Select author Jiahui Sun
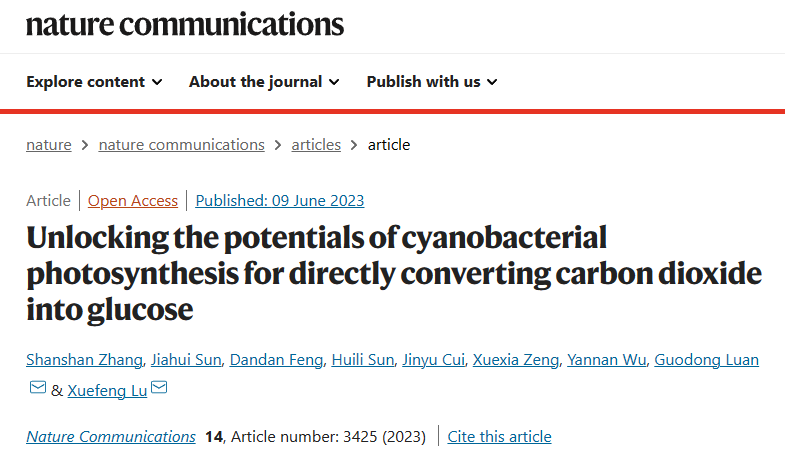Image resolution: width=785 pixels, height=458 pixels. coord(186,360)
